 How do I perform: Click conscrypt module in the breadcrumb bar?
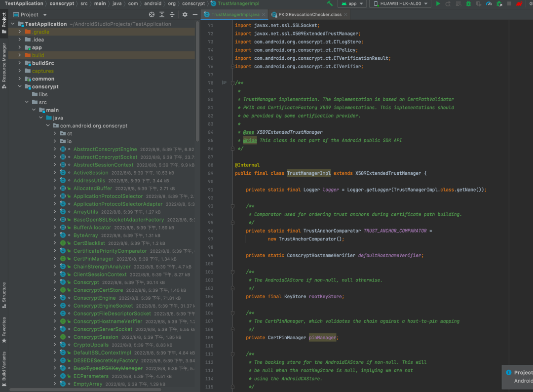pos(62,3)
